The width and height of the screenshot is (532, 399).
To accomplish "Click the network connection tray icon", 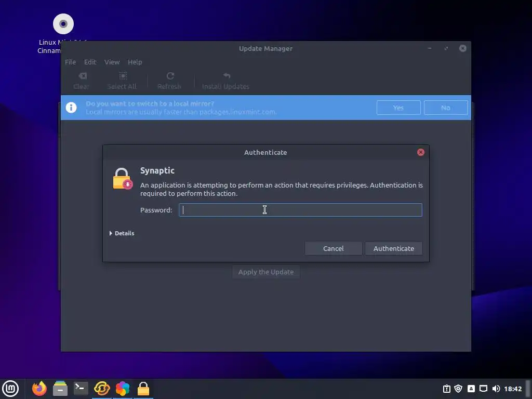I will pos(484,389).
